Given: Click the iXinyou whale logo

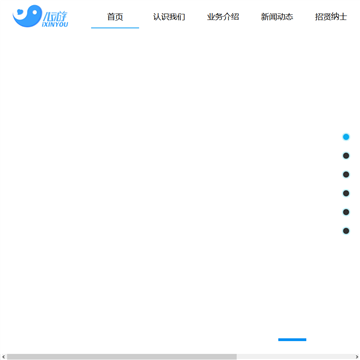Looking at the screenshot, I should pyautogui.click(x=40, y=16).
